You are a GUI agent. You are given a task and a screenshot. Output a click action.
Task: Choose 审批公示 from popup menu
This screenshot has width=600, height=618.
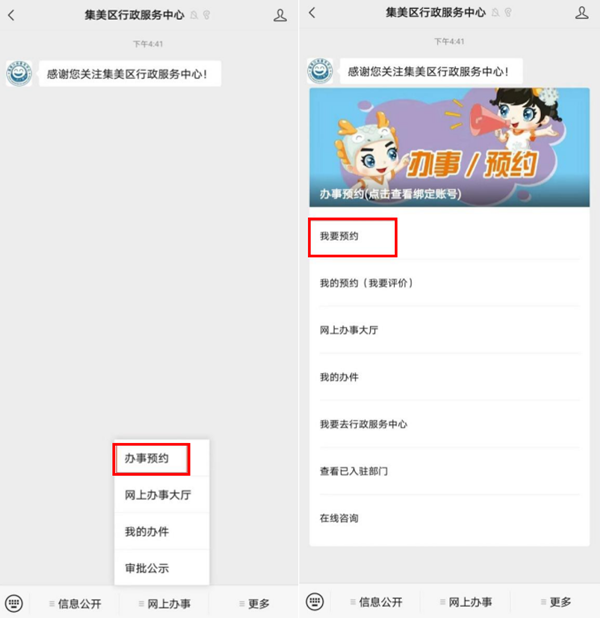click(x=162, y=568)
